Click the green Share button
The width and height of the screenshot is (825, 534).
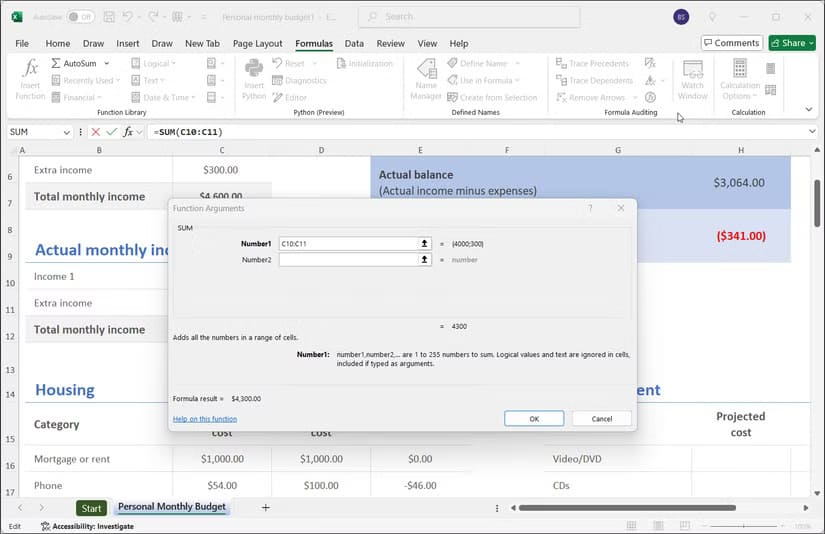point(792,43)
